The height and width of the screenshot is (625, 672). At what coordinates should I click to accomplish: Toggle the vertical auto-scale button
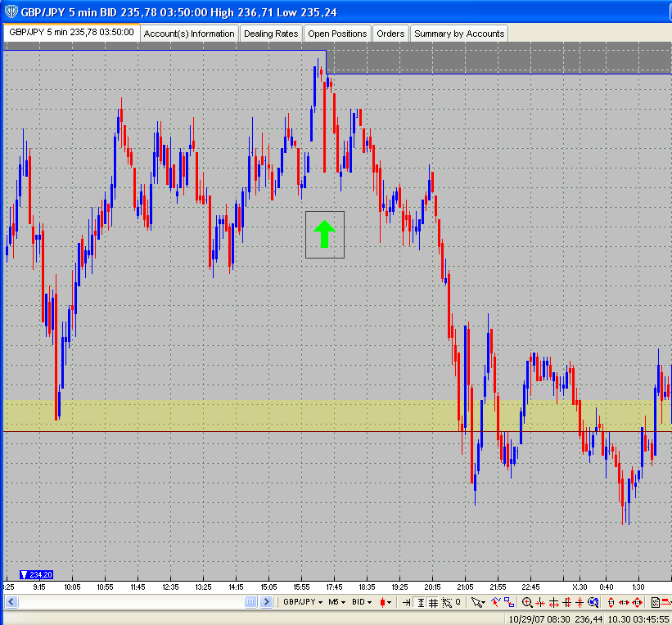pos(420,603)
